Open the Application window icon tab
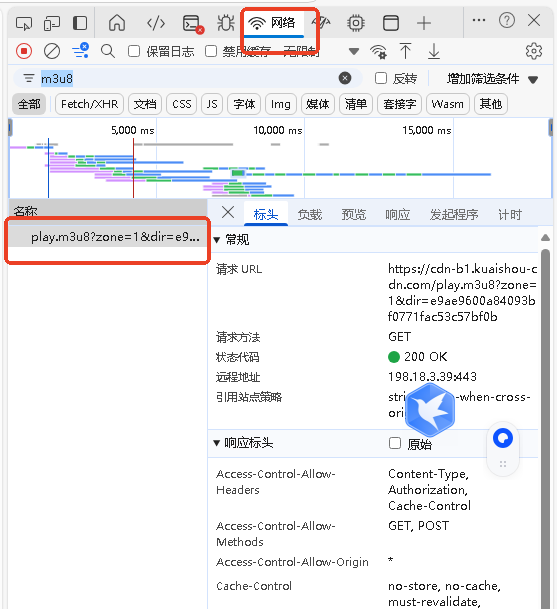Image resolution: width=557 pixels, height=609 pixels. pos(391,23)
